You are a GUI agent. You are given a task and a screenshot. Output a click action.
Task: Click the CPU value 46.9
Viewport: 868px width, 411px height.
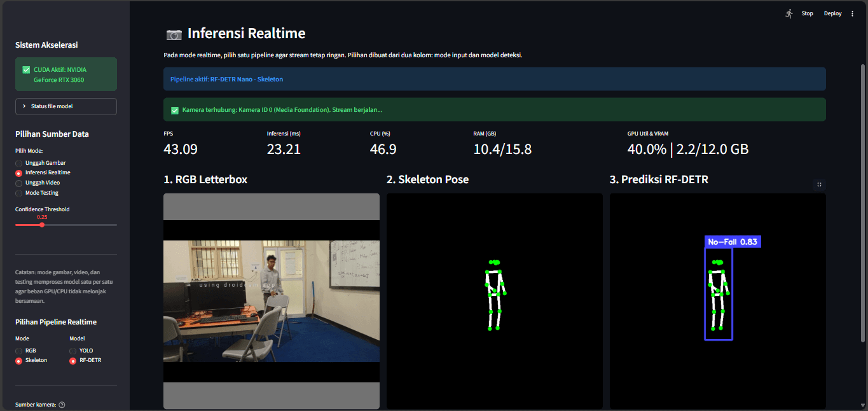point(383,150)
